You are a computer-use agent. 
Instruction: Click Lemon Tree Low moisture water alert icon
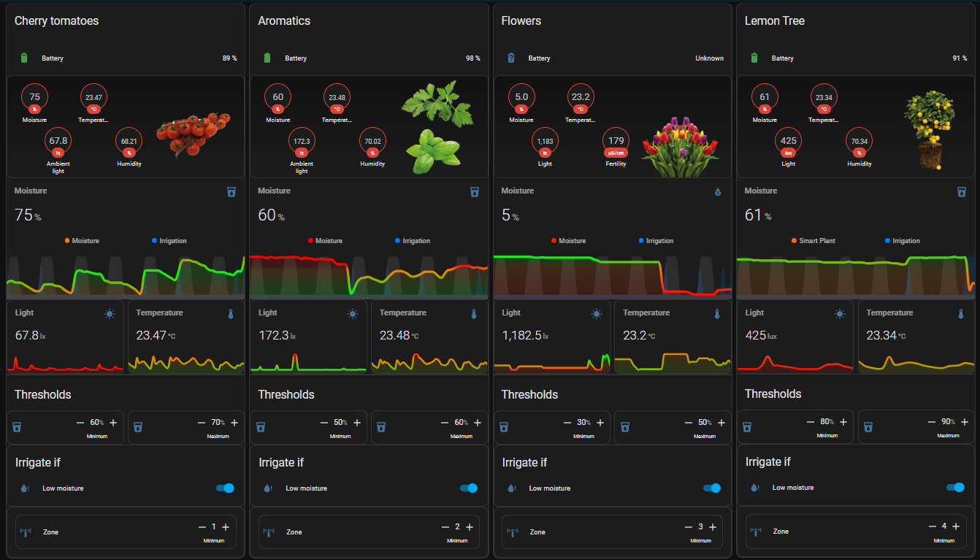pyautogui.click(x=755, y=488)
